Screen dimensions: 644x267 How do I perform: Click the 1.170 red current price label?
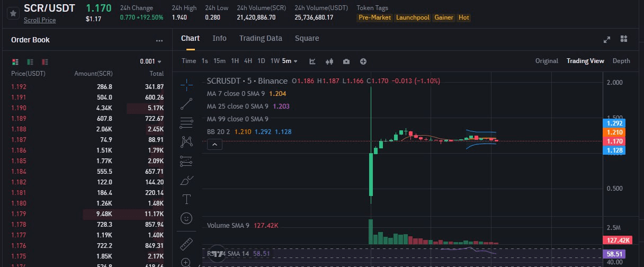tap(615, 141)
